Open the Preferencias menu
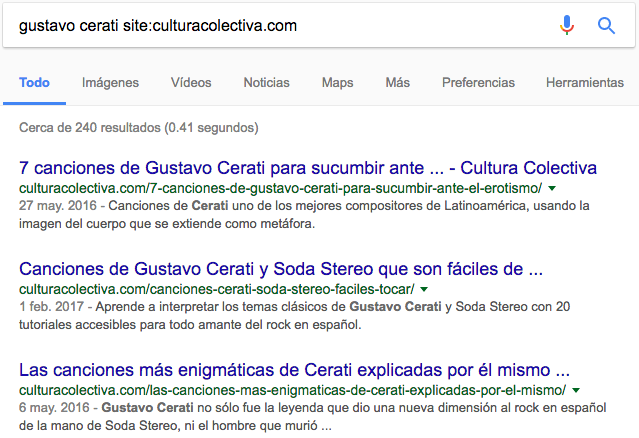 [478, 82]
